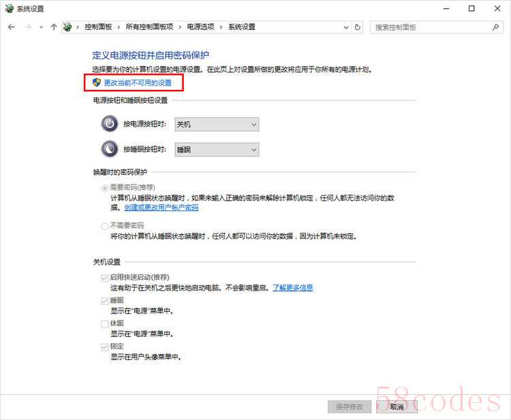Refresh the address bar location
Image resolution: width=511 pixels, height=420 pixels.
tap(358, 27)
